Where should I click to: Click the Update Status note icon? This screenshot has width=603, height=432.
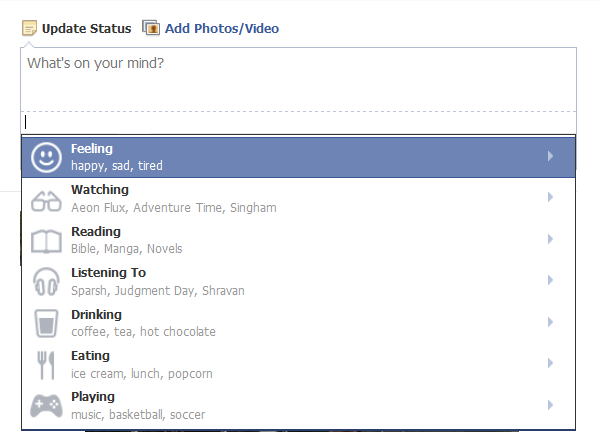coord(29,28)
